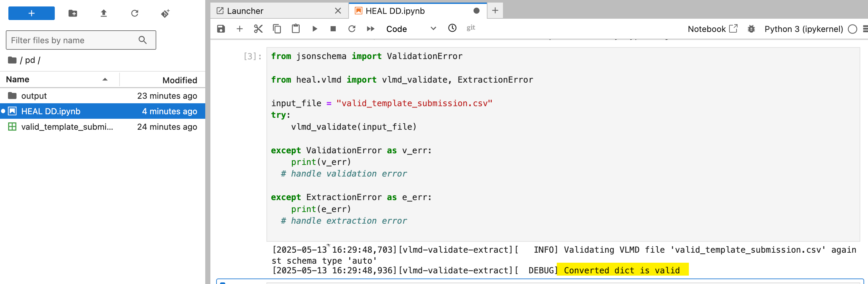This screenshot has height=284, width=868.
Task: Select HEAL DD.ipynb in file list
Action: click(x=102, y=111)
